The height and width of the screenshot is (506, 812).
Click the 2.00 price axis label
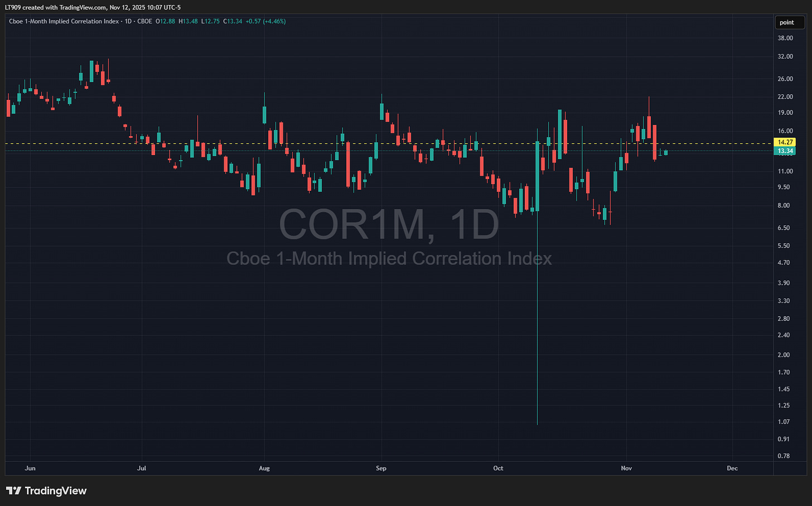(x=784, y=355)
